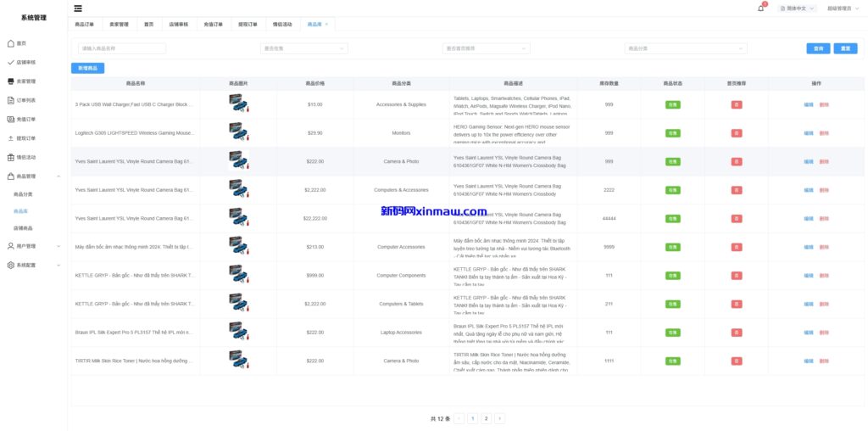Toggle red 否 homepage tag on the 3 Pack USB row

[737, 104]
